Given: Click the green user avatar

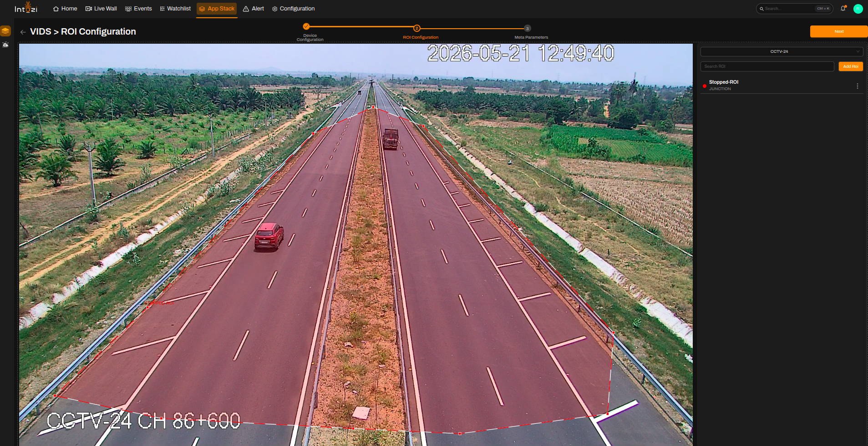Looking at the screenshot, I should pos(858,9).
